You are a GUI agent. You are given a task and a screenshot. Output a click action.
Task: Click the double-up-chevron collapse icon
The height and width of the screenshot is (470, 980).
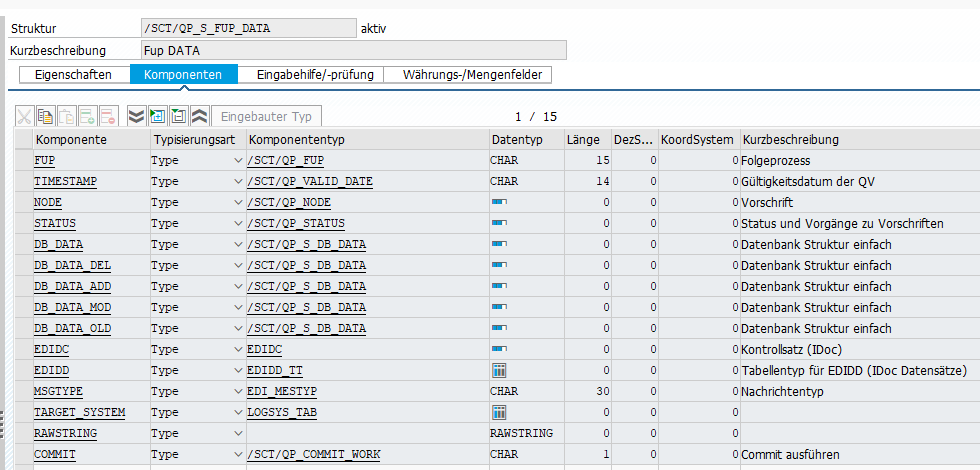tap(199, 116)
